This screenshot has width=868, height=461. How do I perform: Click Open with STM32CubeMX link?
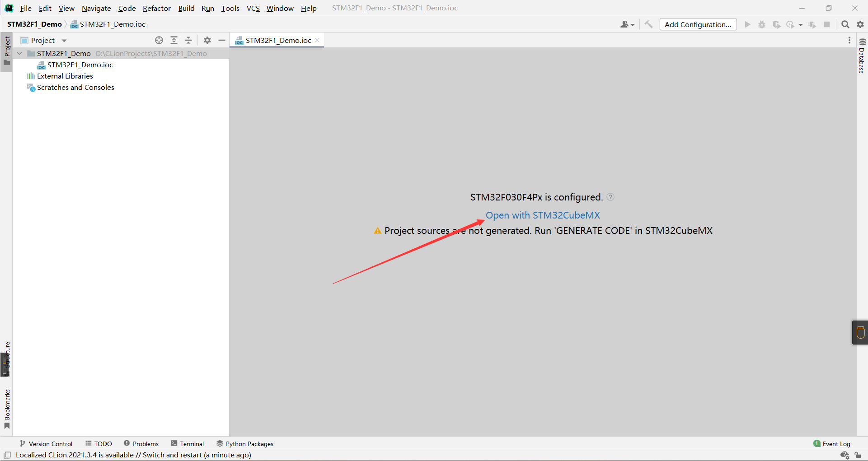pos(543,215)
